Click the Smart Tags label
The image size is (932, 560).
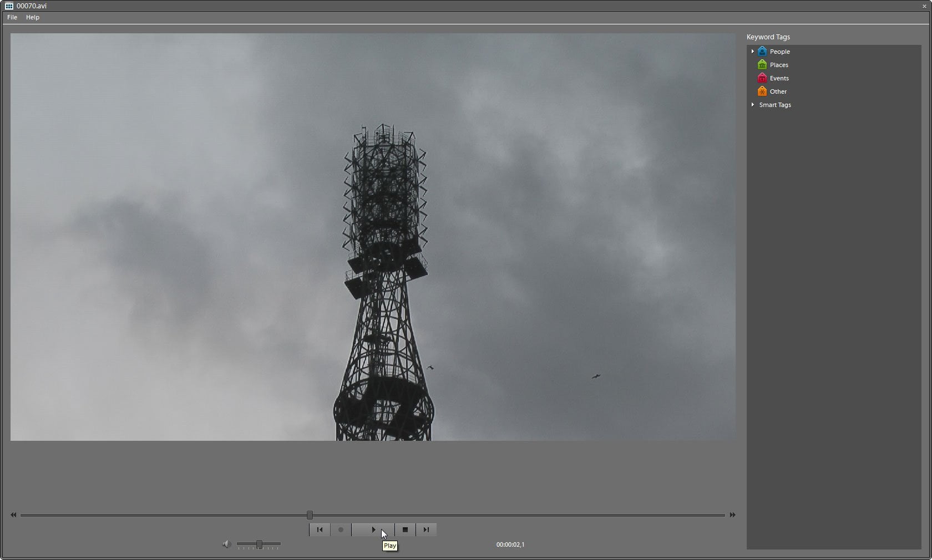tap(775, 105)
